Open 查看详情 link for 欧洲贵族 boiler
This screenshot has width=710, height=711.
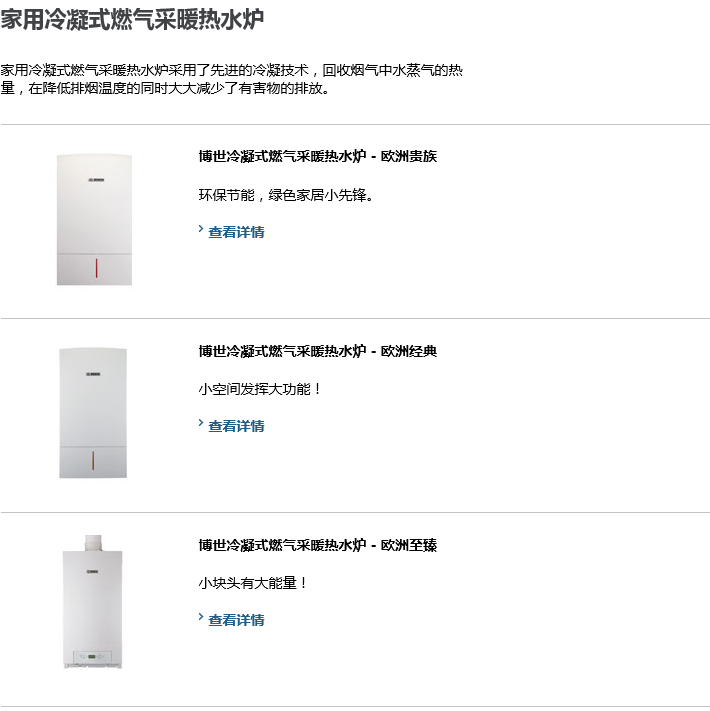pos(236,232)
